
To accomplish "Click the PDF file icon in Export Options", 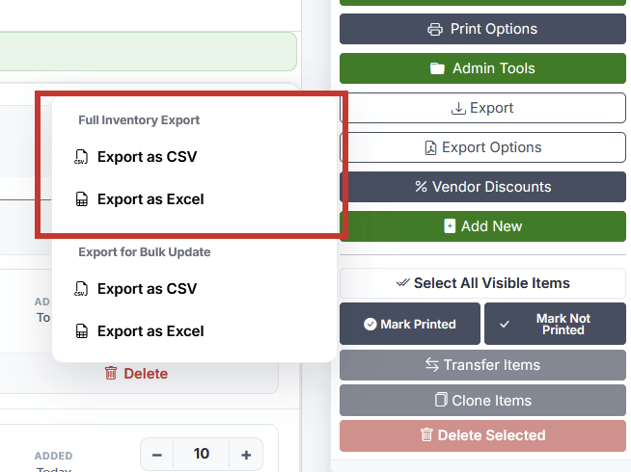I will click(x=431, y=148).
